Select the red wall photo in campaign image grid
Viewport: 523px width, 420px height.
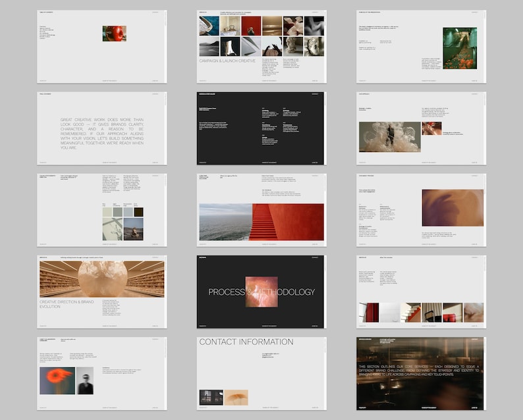(x=251, y=26)
